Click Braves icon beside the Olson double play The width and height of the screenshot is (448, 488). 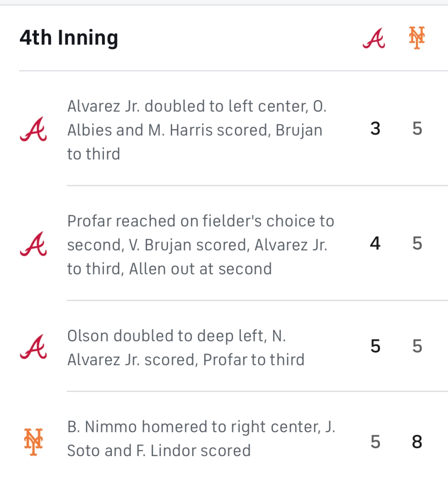33,347
